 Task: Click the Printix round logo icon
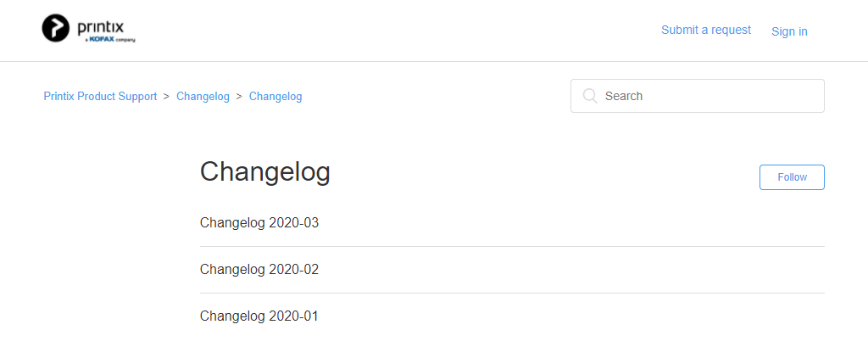tap(57, 28)
